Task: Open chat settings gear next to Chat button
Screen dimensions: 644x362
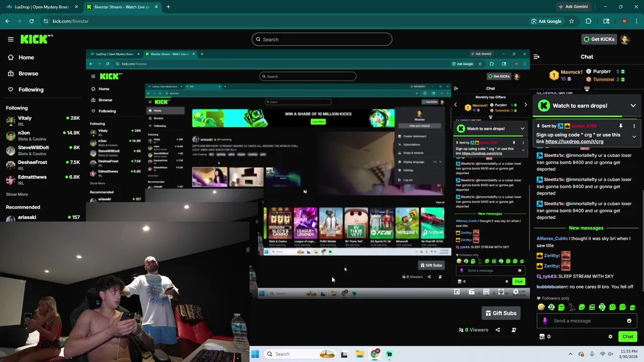Action: coord(610,337)
